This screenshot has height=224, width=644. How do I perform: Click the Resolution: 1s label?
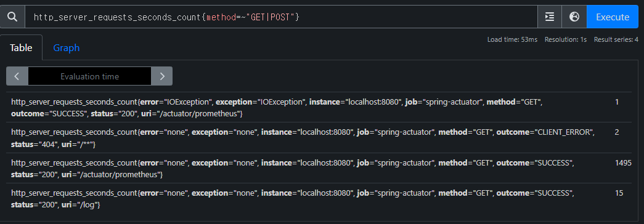566,40
